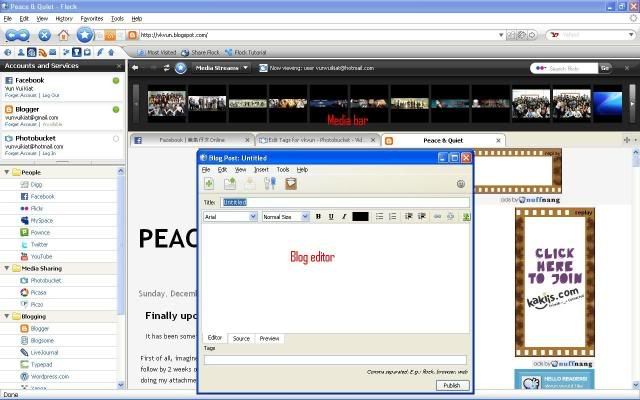The image size is (640, 400).
Task: Open the Feeds sidebar RSS icon
Action: point(42,52)
